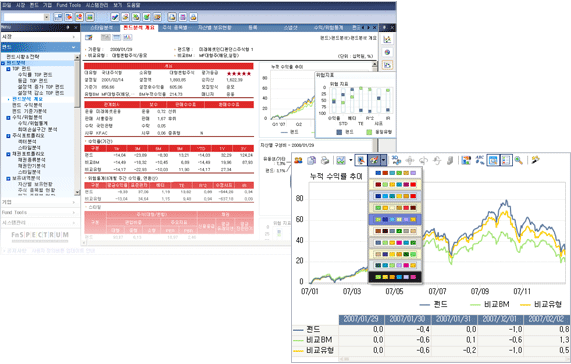Image resolution: width=571 pixels, height=364 pixels.
Task: Choose the black background color palette row
Action: point(395,277)
